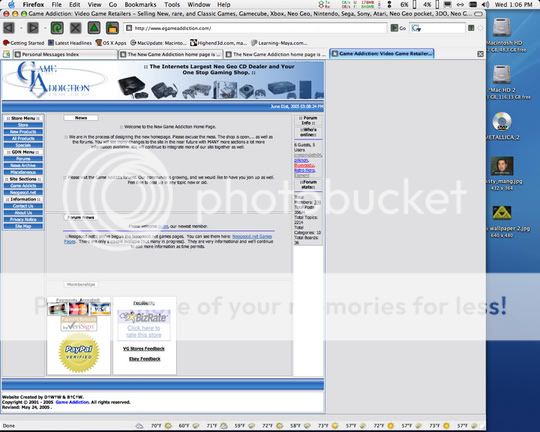Click the Go button beside the address bar
Viewport: 540px width, 432px height.
point(399,28)
